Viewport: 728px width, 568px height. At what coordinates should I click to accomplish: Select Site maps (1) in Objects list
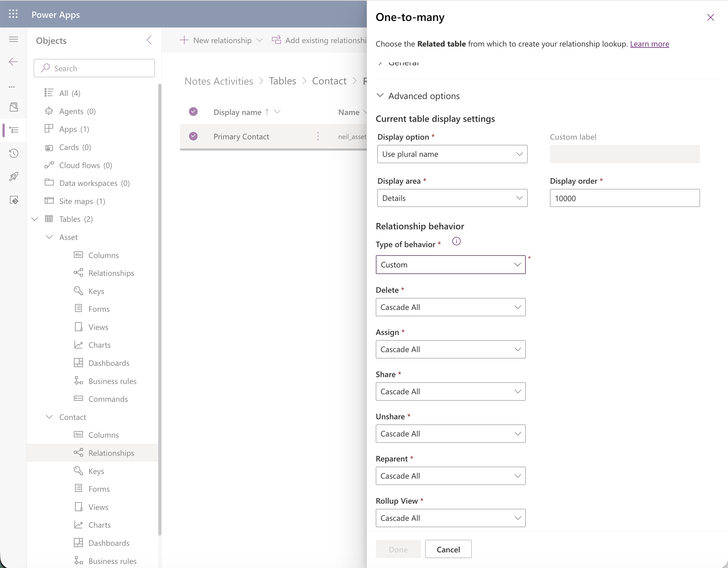tap(82, 201)
